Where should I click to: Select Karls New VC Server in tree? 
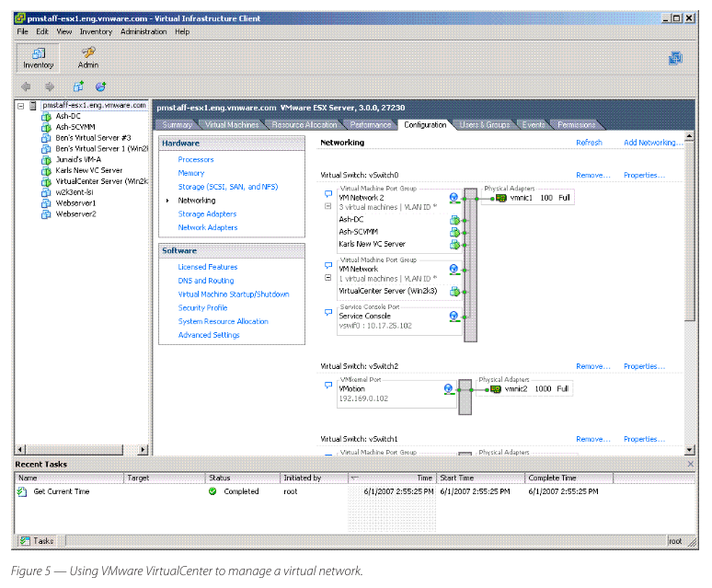[88, 171]
